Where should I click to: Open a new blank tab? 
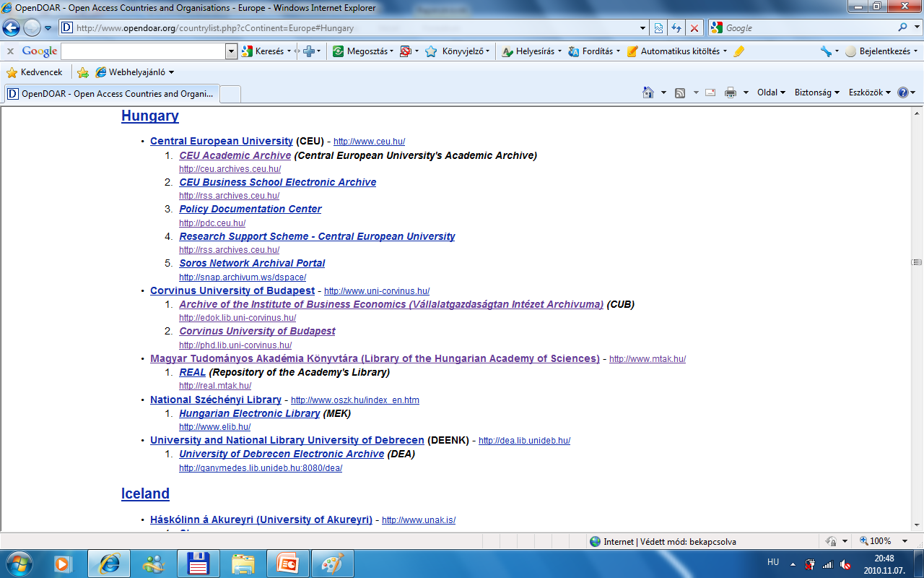tap(230, 94)
